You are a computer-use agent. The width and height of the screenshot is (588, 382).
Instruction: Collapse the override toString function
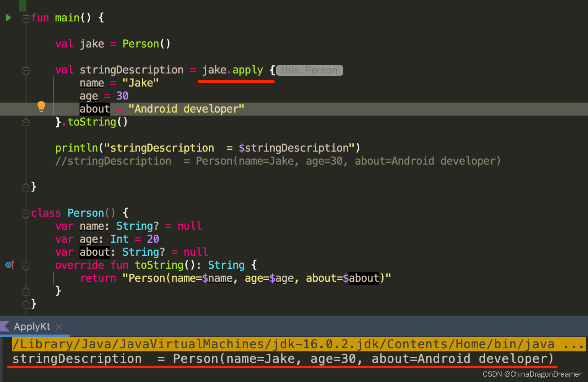click(x=26, y=266)
